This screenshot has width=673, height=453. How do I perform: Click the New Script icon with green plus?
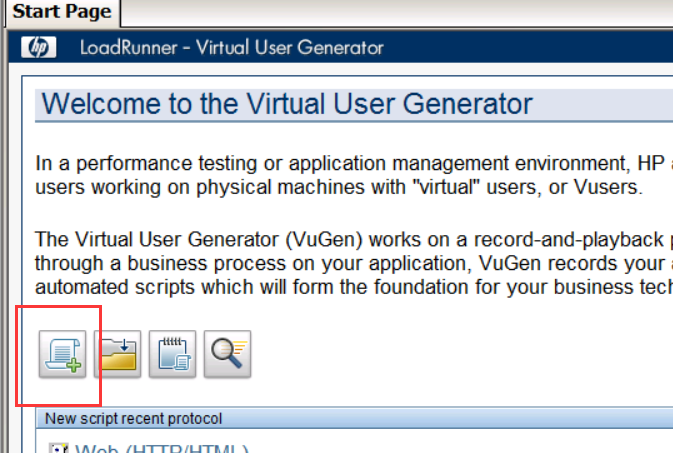point(61,355)
